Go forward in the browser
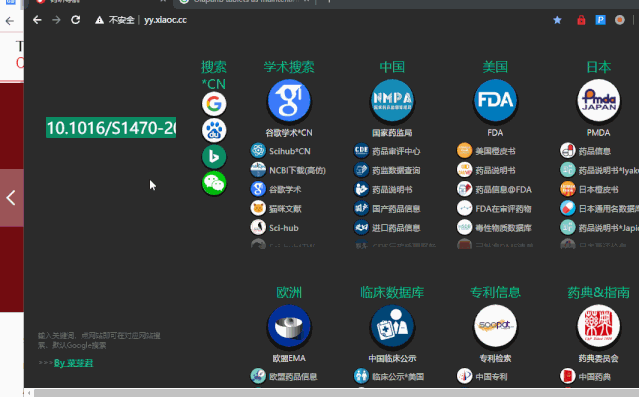 (x=56, y=20)
